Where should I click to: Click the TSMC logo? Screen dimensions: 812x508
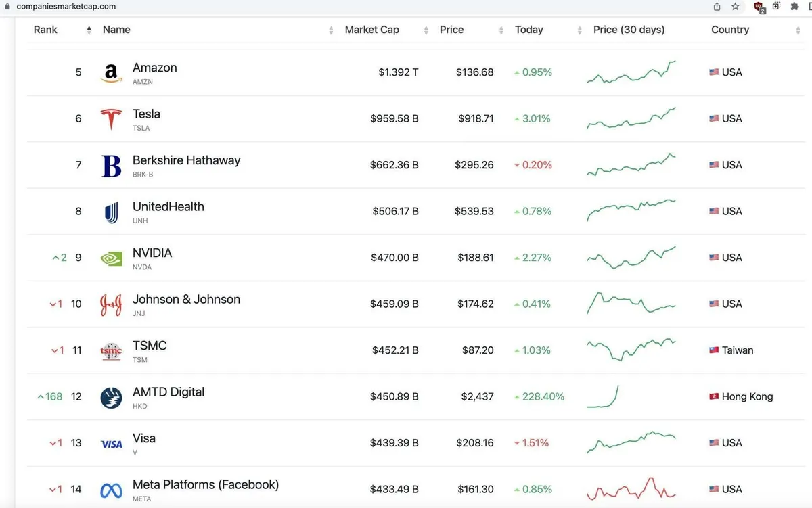pyautogui.click(x=111, y=350)
